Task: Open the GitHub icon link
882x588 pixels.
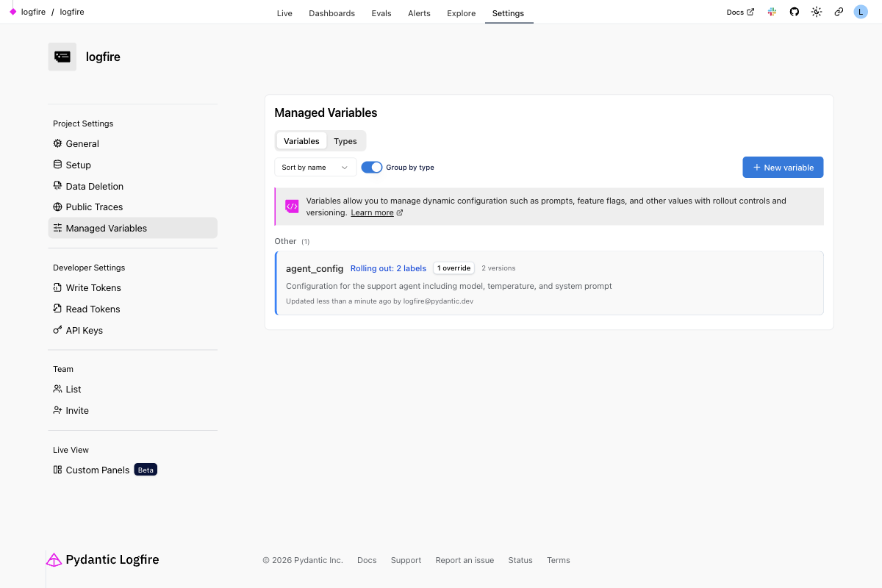Action: coord(794,12)
